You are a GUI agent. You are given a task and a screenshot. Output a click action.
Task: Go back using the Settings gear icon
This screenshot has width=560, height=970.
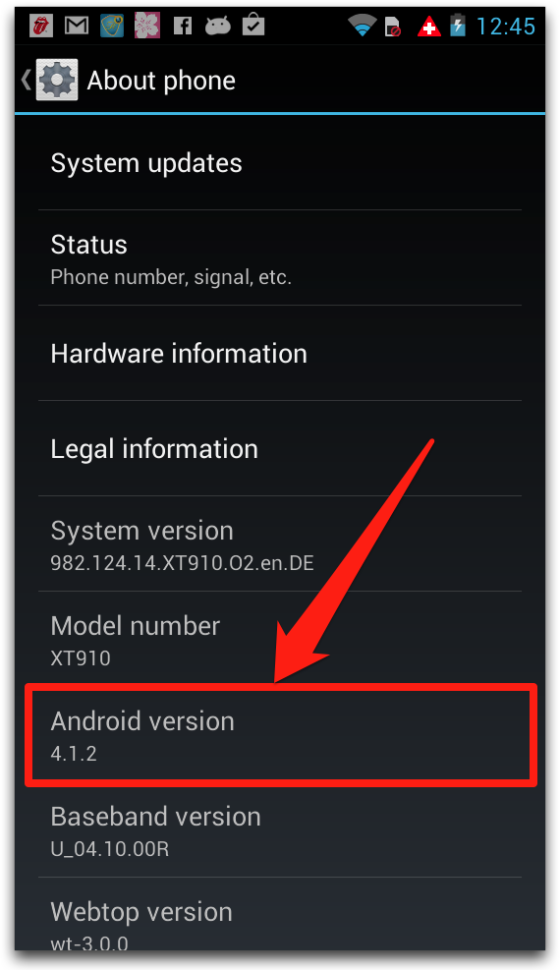(x=58, y=80)
